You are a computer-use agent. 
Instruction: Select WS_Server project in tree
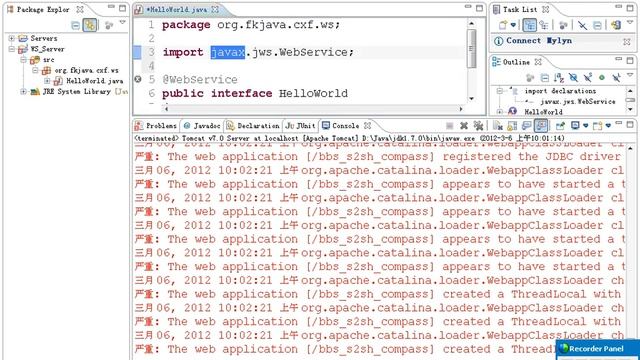click(47, 49)
